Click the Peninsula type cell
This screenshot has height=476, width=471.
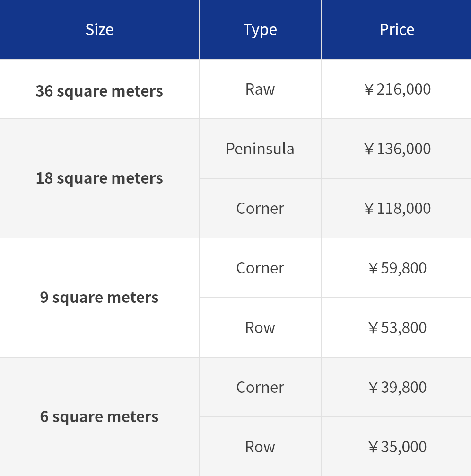click(260, 149)
